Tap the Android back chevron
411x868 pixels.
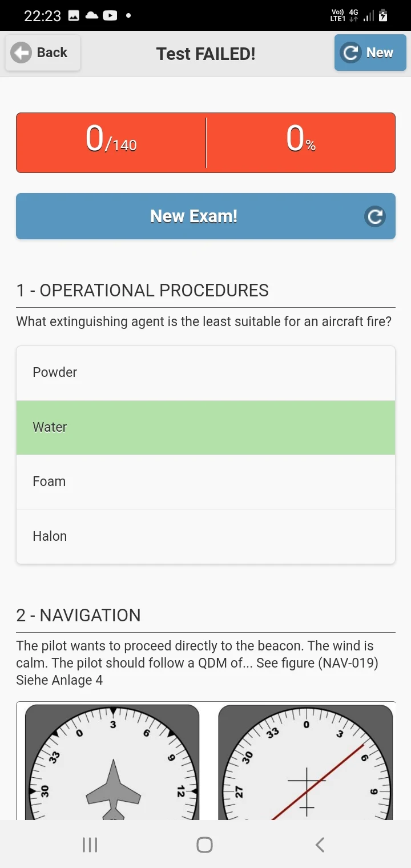coord(320,845)
